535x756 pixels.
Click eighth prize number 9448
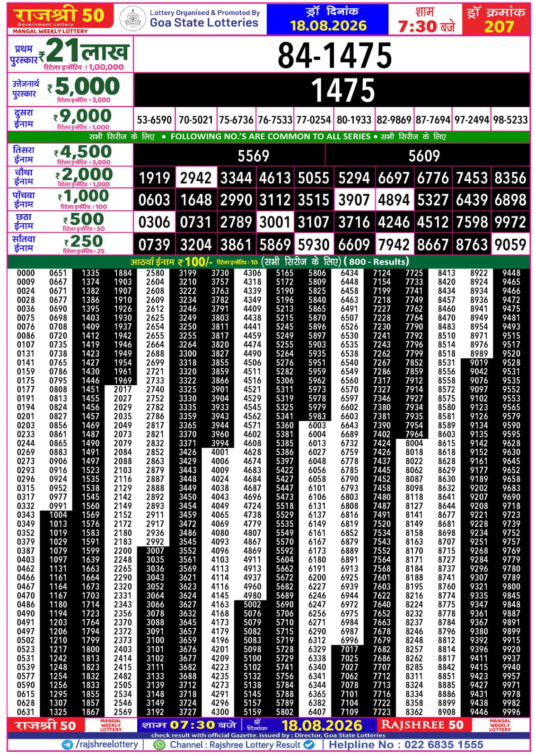pyautogui.click(x=511, y=273)
